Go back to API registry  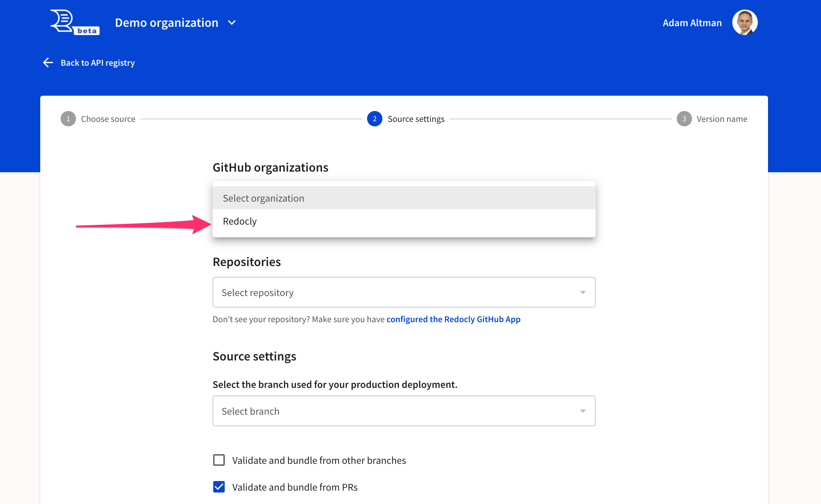coord(97,63)
